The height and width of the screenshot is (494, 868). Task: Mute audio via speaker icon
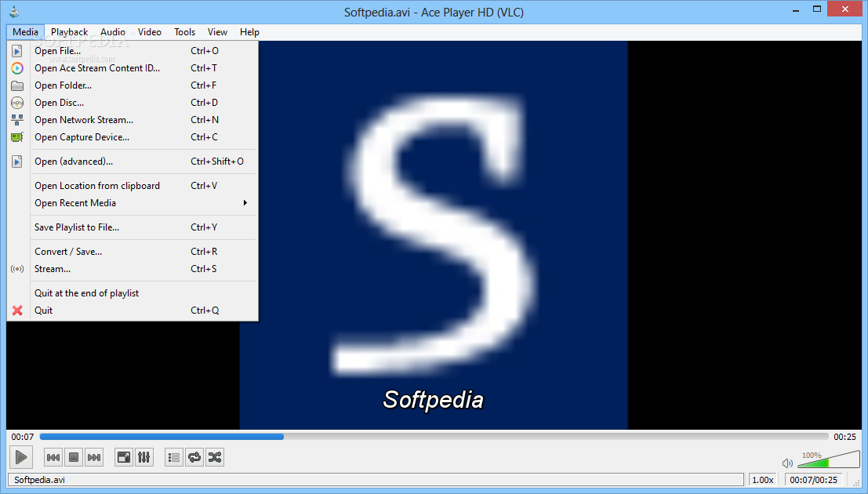[x=787, y=463]
